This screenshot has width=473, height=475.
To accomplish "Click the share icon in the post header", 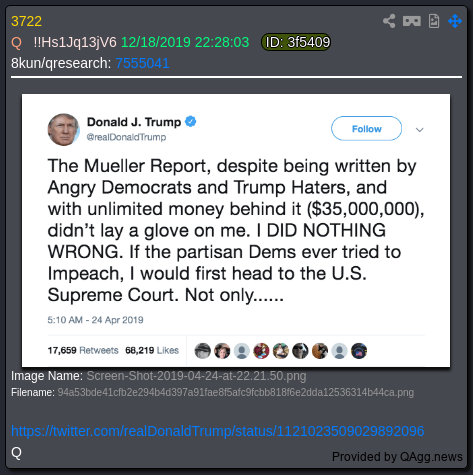I will pos(389,21).
